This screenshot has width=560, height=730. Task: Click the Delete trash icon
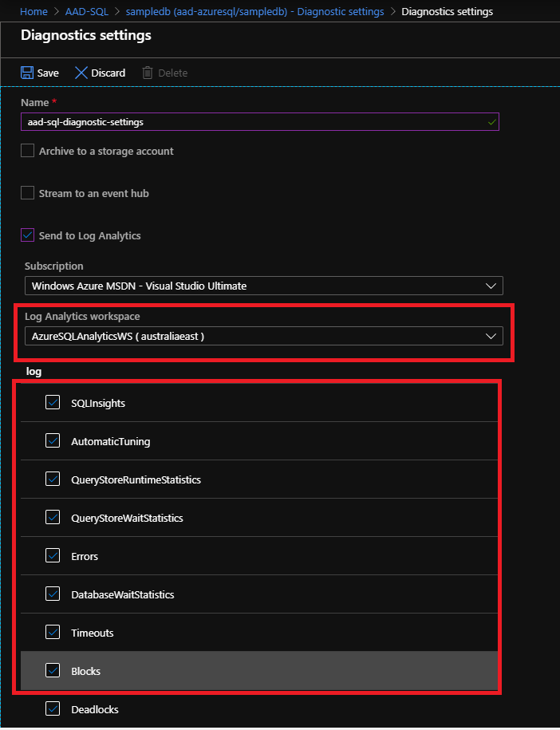coord(148,73)
